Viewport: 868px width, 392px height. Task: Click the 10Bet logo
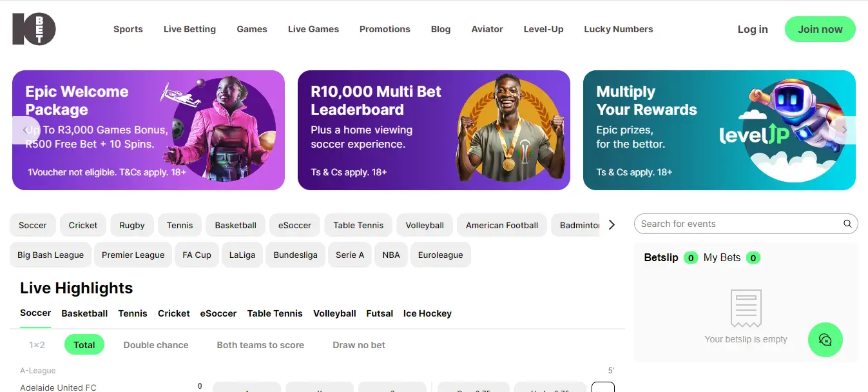34,29
